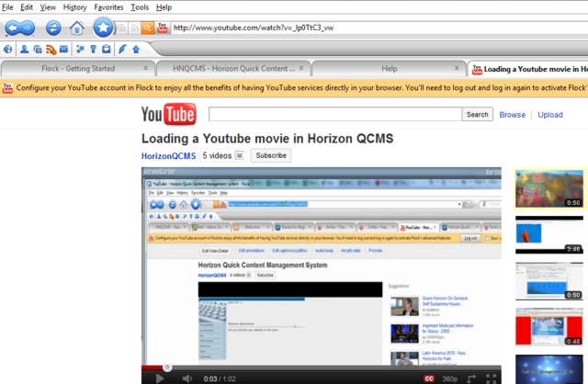Open the HorizonQCMS channel link
Viewport: 588px width, 384px height.
[x=168, y=155]
